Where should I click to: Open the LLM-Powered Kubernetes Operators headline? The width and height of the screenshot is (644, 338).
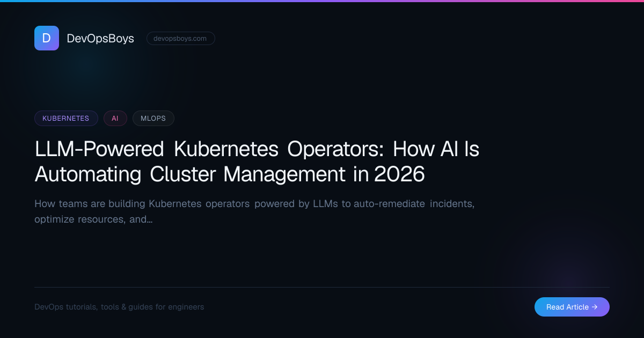(x=257, y=161)
